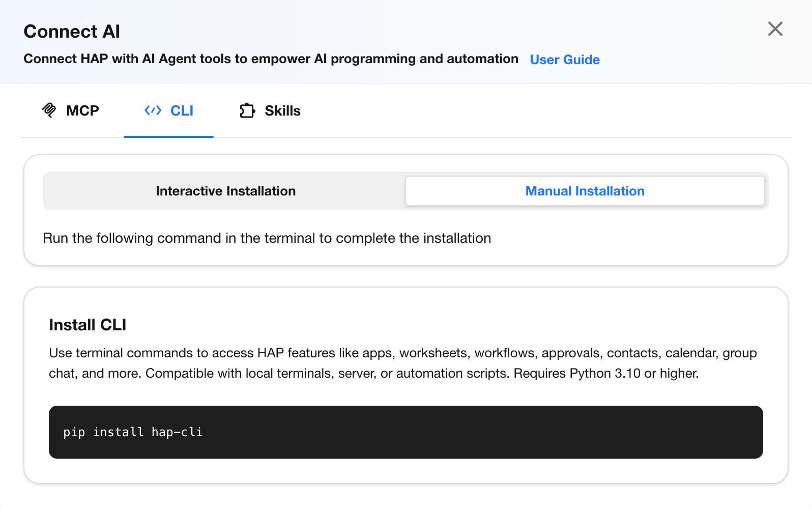The width and height of the screenshot is (812, 508).
Task: Open the Skills tab
Action: [x=270, y=110]
